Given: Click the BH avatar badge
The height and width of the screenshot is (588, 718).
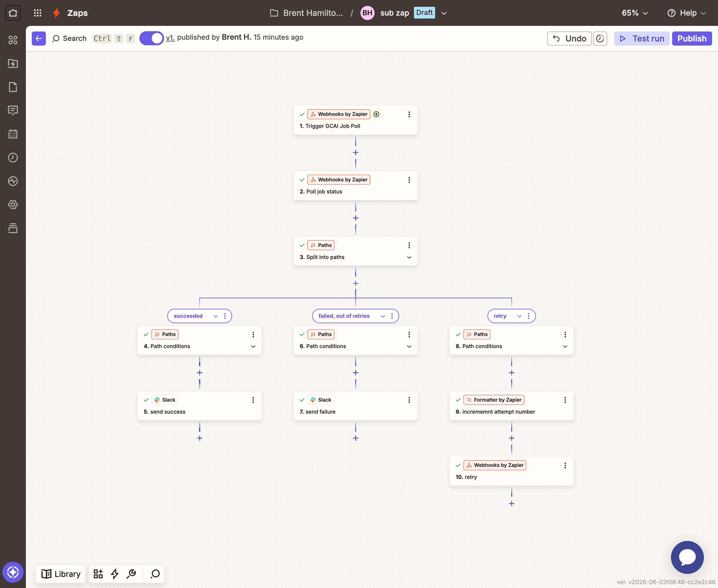Looking at the screenshot, I should click(368, 13).
